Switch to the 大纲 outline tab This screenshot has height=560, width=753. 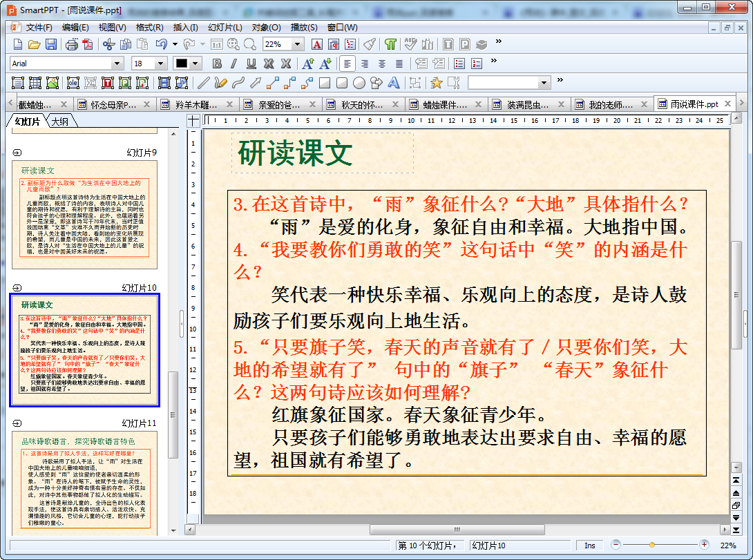(x=61, y=122)
